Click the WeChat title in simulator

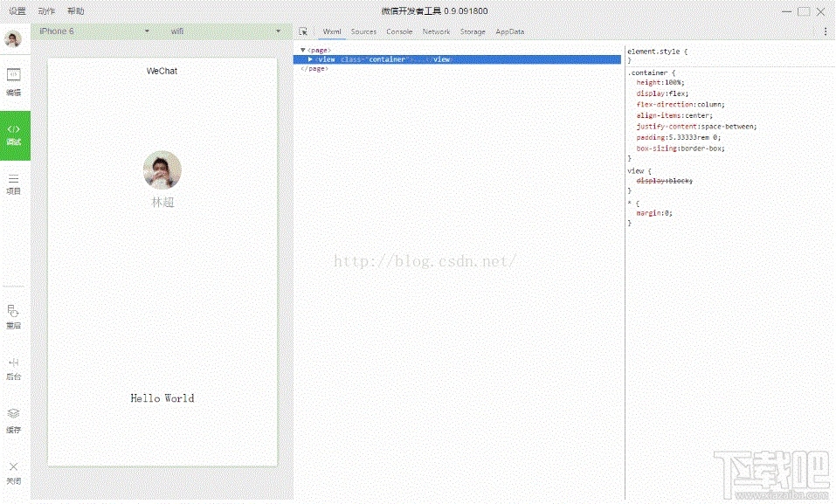click(x=162, y=71)
